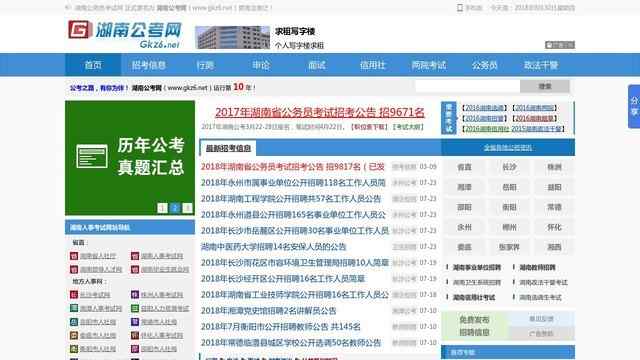
Task: Go to the 行测 section
Action: [205, 65]
